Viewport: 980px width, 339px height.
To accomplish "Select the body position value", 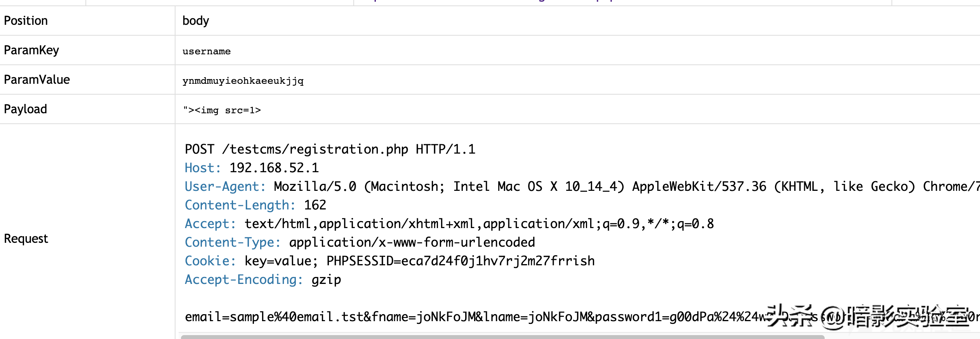I will tap(196, 21).
